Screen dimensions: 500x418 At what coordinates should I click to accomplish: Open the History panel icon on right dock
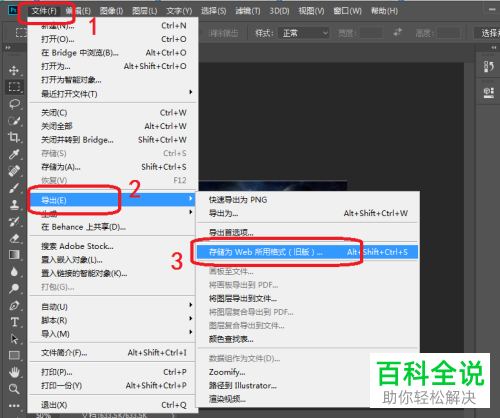[489, 66]
